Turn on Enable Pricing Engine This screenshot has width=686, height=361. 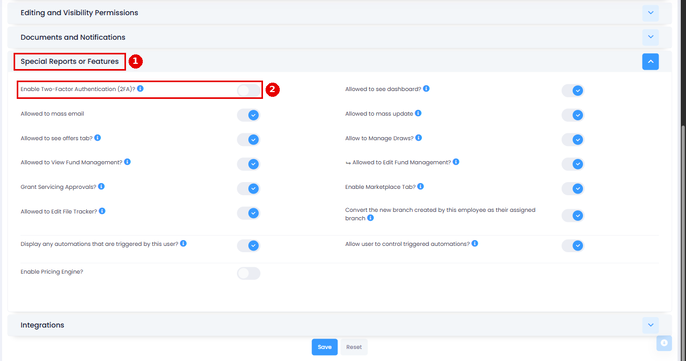pyautogui.click(x=248, y=273)
